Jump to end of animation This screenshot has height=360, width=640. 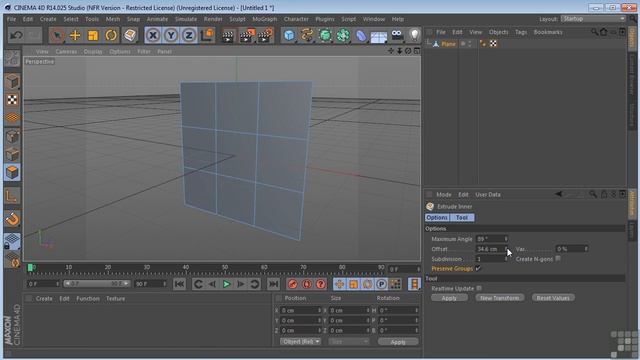pyautogui.click(x=273, y=284)
